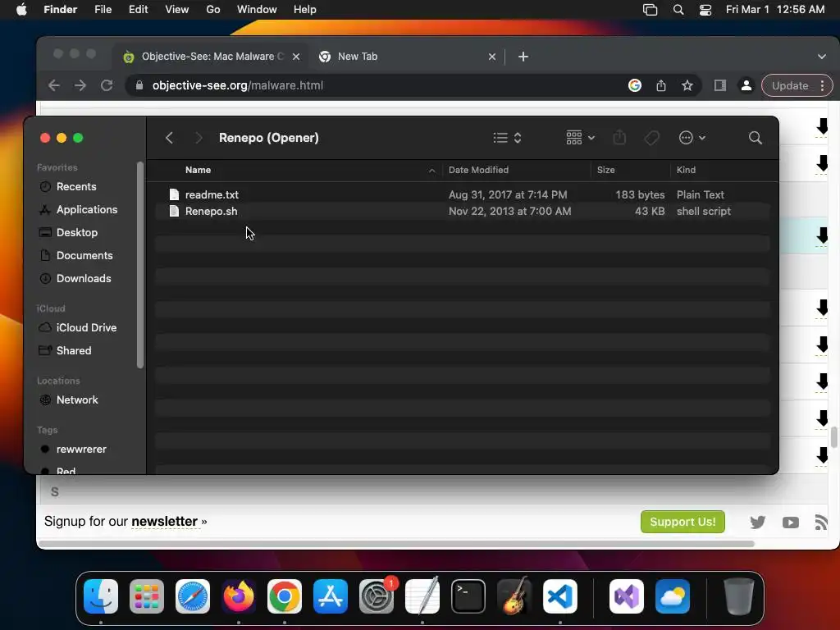Open Network in Finder sidebar
The height and width of the screenshot is (630, 840).
click(x=76, y=399)
